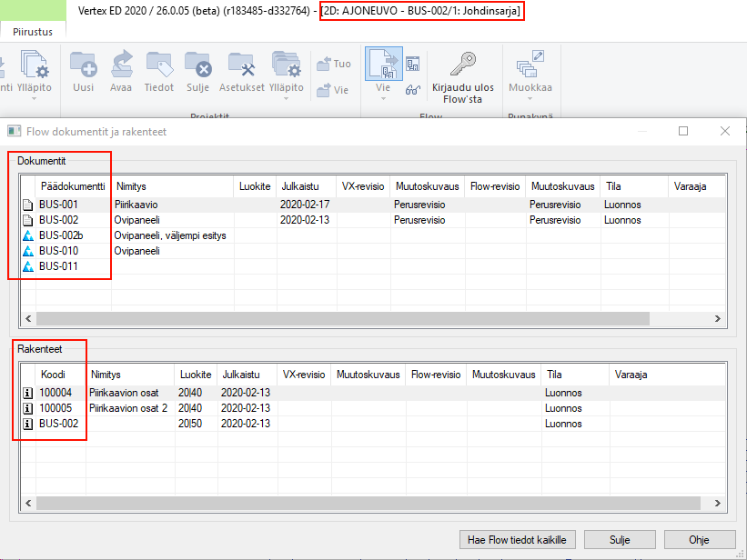Click the Tiedot project info icon
The height and width of the screenshot is (560, 747).
click(159, 65)
